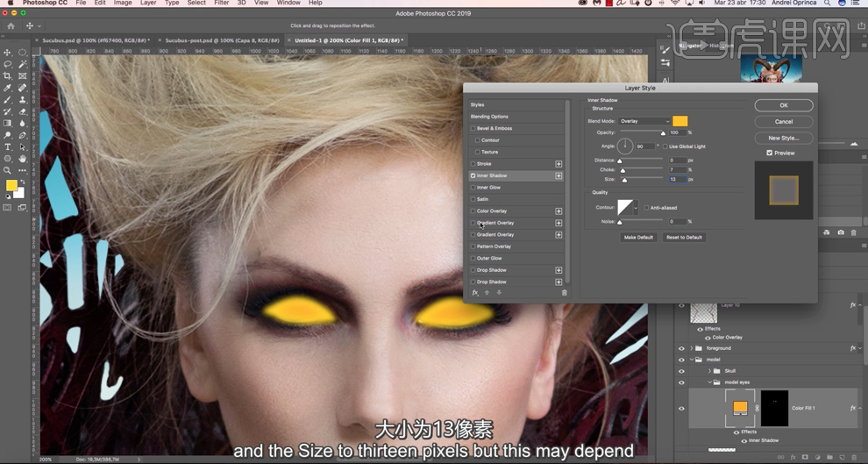Viewport: 868px width, 464px height.
Task: Open the Contour picker dropdown arrow
Action: pos(637,208)
